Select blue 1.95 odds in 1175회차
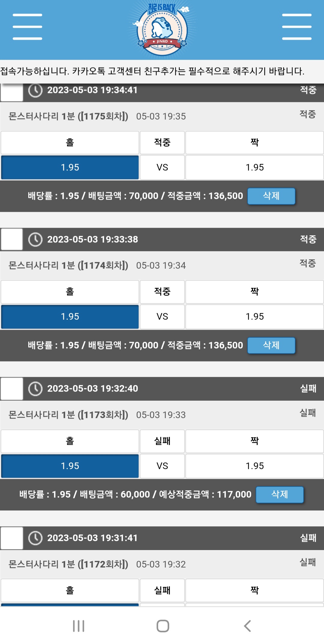Viewport: 324px width, 644px height. [x=70, y=167]
